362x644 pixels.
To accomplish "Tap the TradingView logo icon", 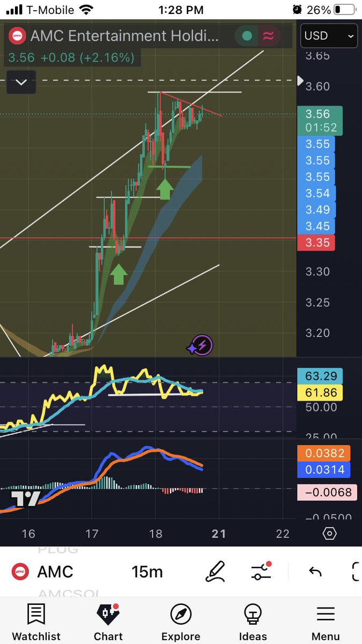I will 25,499.
